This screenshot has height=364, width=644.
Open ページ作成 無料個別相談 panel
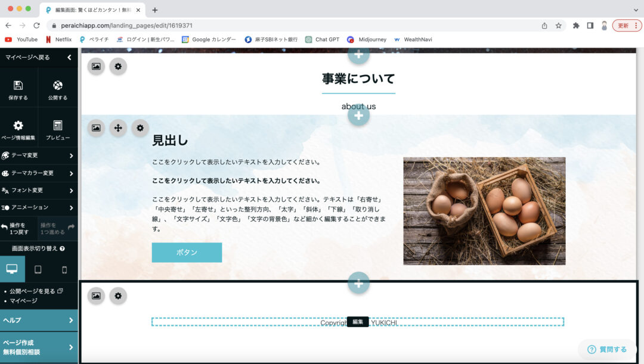39,347
